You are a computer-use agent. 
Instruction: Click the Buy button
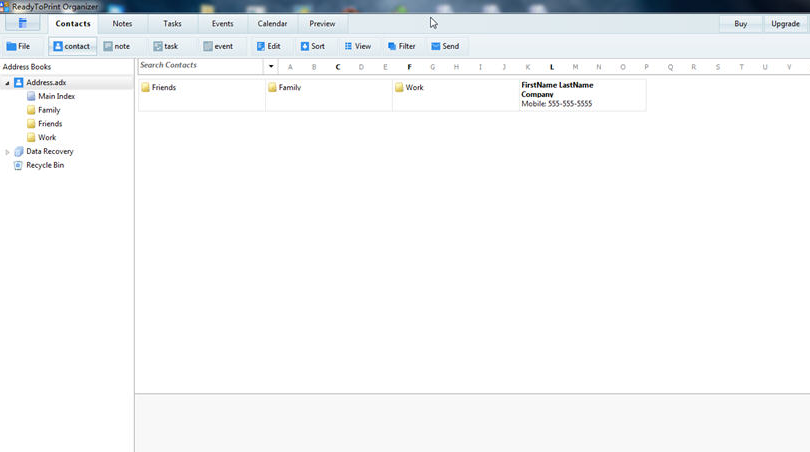tap(740, 23)
